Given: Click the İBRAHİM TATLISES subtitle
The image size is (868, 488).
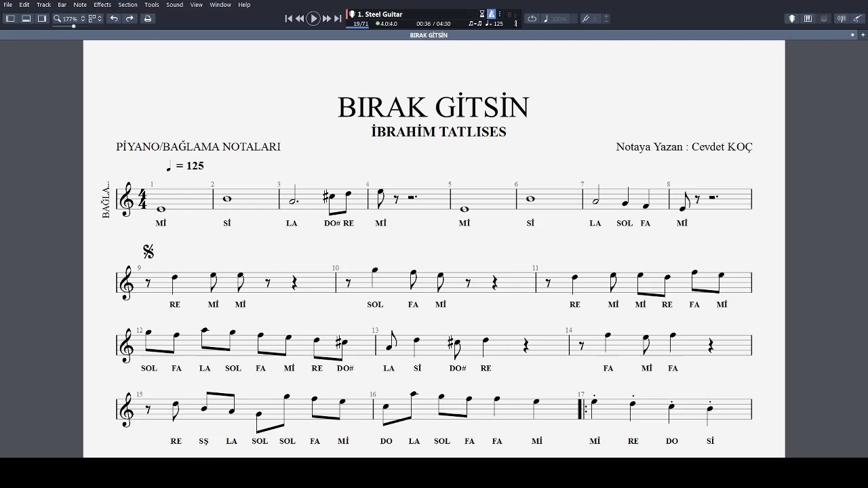Looking at the screenshot, I should [439, 131].
